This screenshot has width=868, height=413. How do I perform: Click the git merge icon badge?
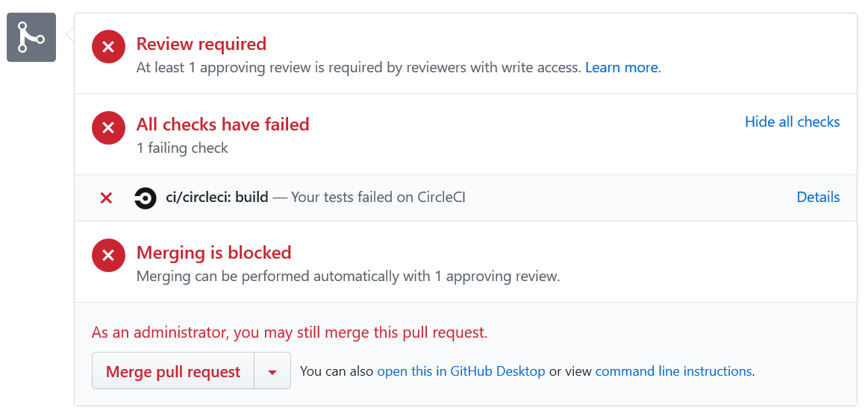pos(31,37)
